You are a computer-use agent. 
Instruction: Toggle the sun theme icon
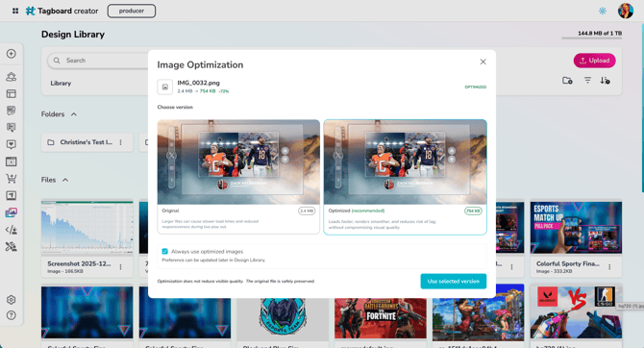coord(602,11)
